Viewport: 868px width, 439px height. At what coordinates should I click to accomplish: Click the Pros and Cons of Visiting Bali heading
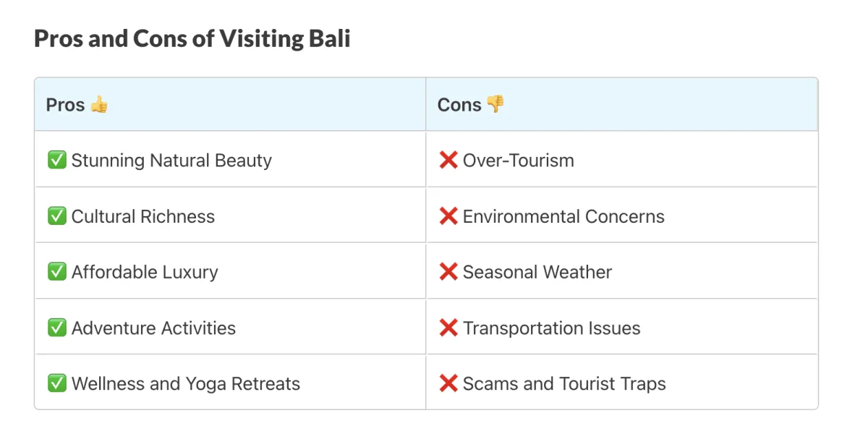[x=192, y=38]
